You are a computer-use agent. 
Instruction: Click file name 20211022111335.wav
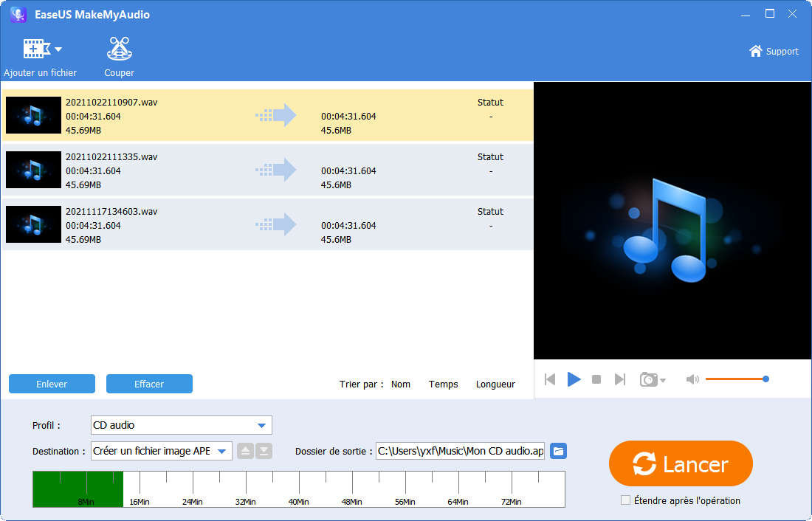tap(111, 157)
